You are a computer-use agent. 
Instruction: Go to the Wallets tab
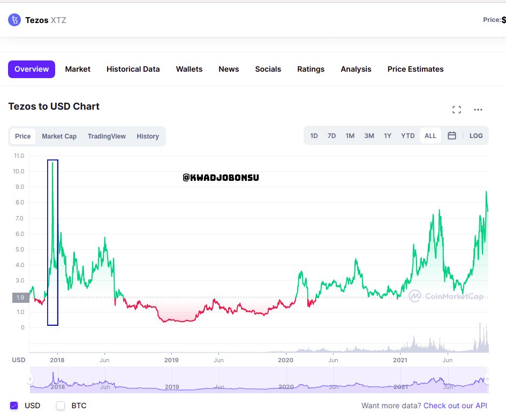(189, 70)
